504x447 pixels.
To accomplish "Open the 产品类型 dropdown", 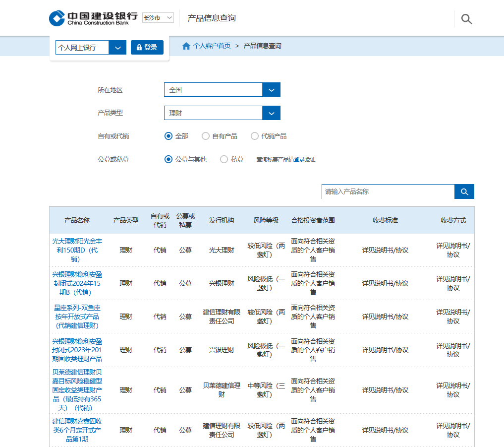I will point(271,113).
